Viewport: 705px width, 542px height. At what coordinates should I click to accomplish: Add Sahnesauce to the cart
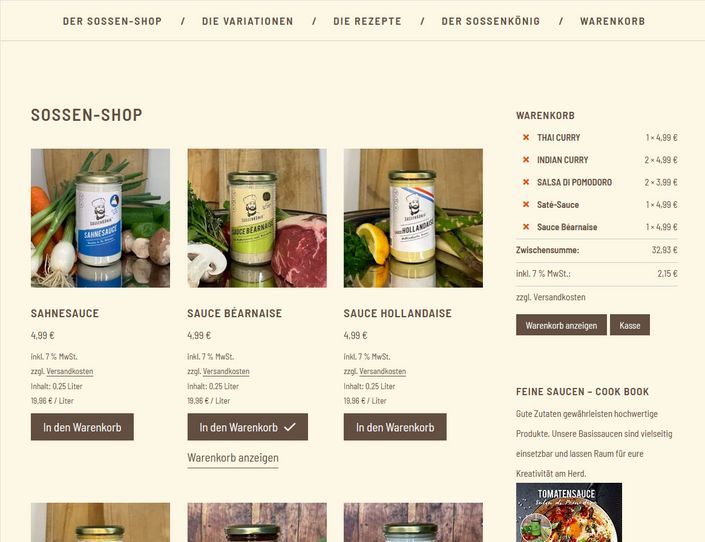coord(82,427)
